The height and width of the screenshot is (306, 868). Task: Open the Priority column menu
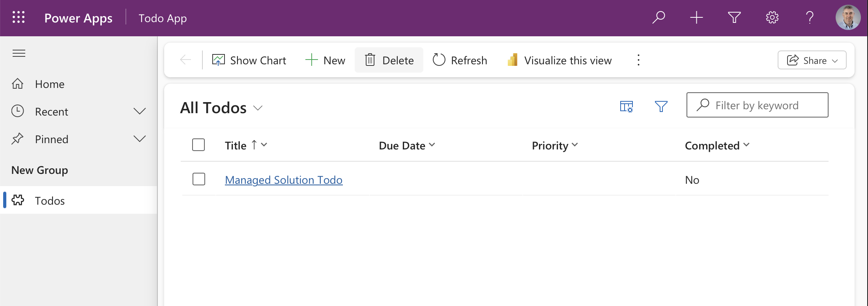pos(555,146)
